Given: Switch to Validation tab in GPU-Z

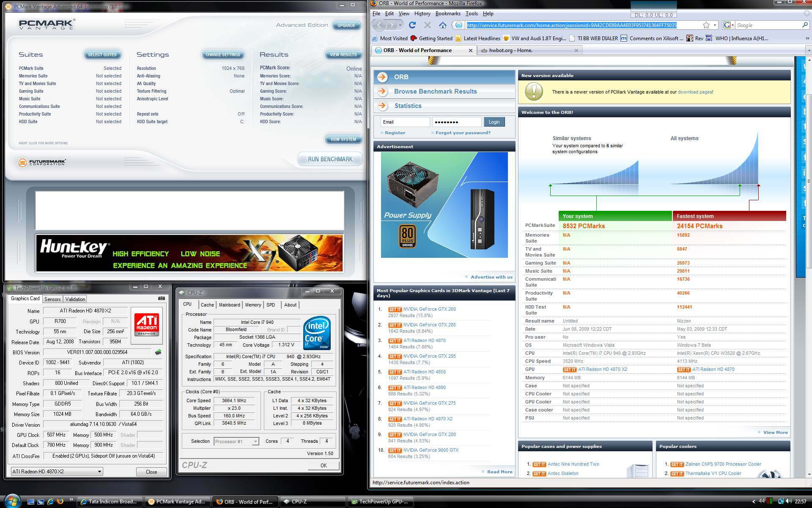Looking at the screenshot, I should click(75, 299).
